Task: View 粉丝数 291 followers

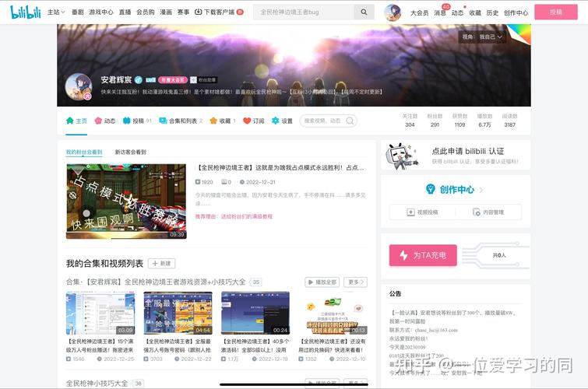Action: (435, 121)
